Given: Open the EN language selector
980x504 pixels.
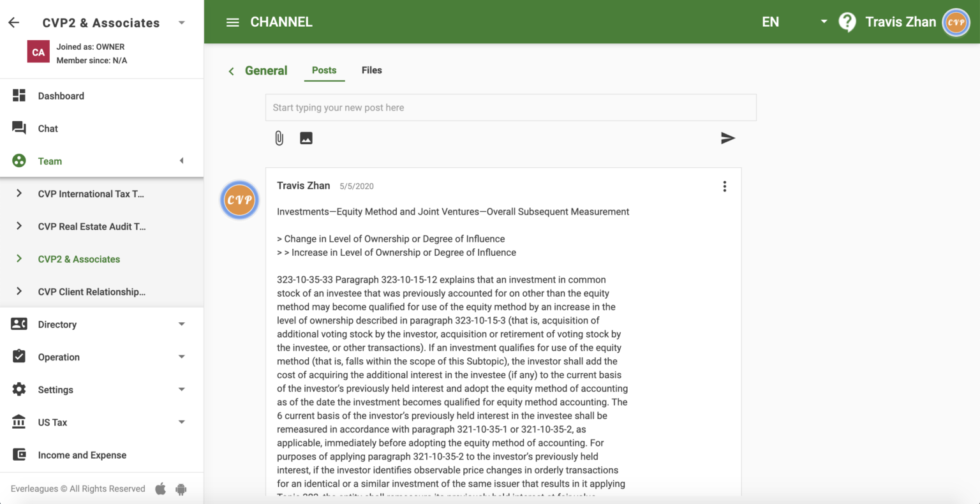Looking at the screenshot, I should click(x=771, y=22).
